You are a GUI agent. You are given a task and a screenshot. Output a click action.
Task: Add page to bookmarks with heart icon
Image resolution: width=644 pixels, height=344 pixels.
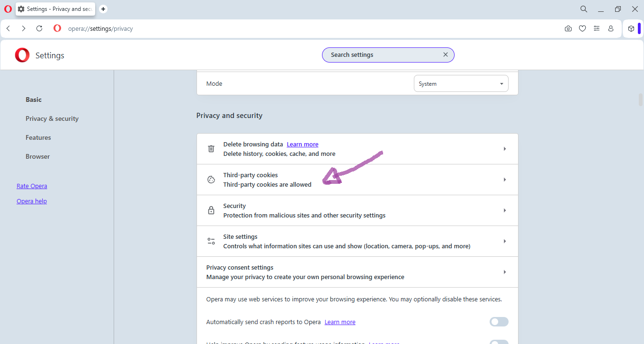tap(582, 28)
